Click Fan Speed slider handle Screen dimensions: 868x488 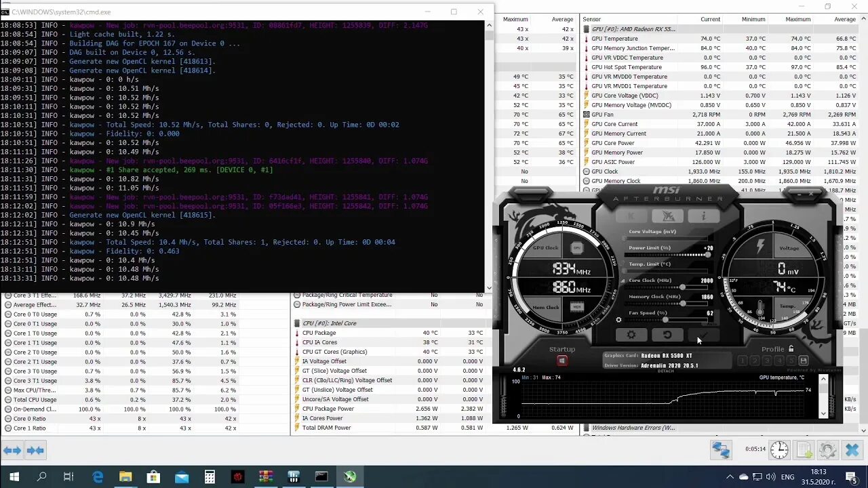point(665,320)
